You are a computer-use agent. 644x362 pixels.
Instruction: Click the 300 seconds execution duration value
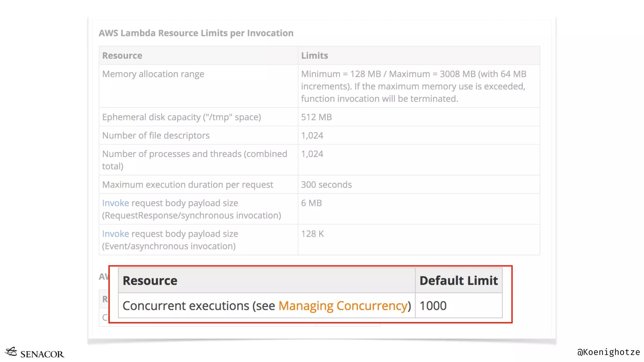coord(326,185)
